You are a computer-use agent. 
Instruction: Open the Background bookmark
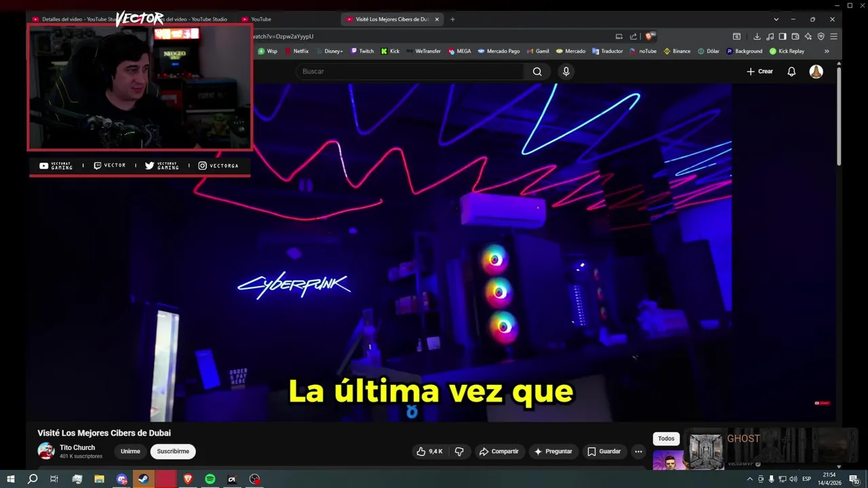[x=744, y=51]
